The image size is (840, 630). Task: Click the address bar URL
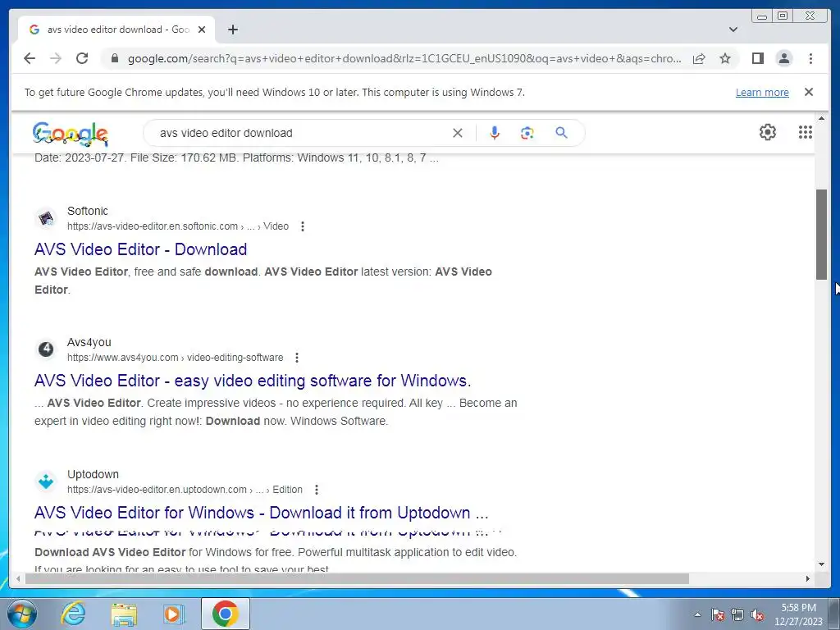pyautogui.click(x=404, y=58)
